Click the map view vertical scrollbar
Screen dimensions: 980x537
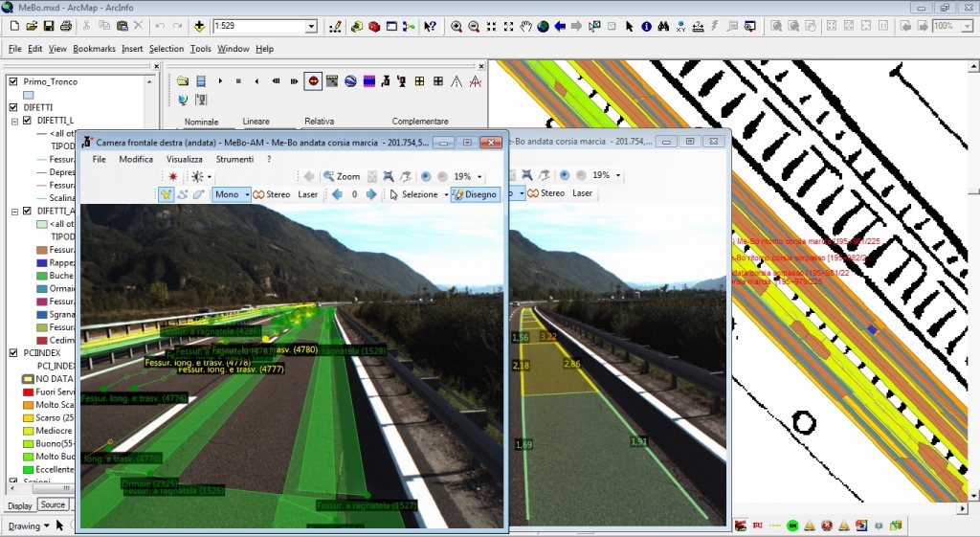[973, 281]
